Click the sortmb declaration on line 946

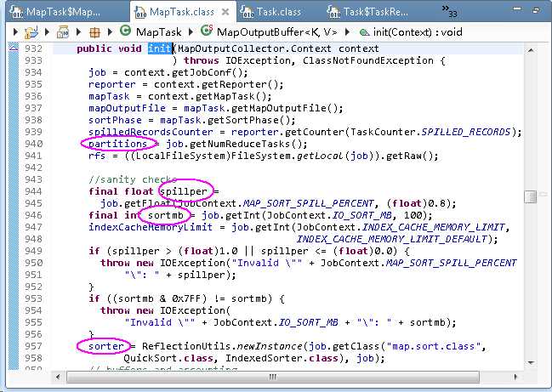[x=166, y=215]
